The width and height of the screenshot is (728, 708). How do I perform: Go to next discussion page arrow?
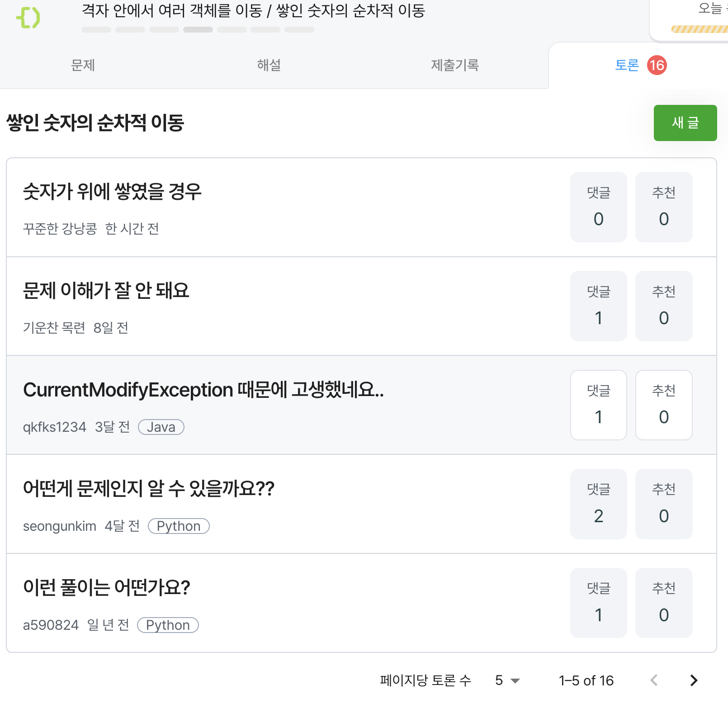[694, 680]
